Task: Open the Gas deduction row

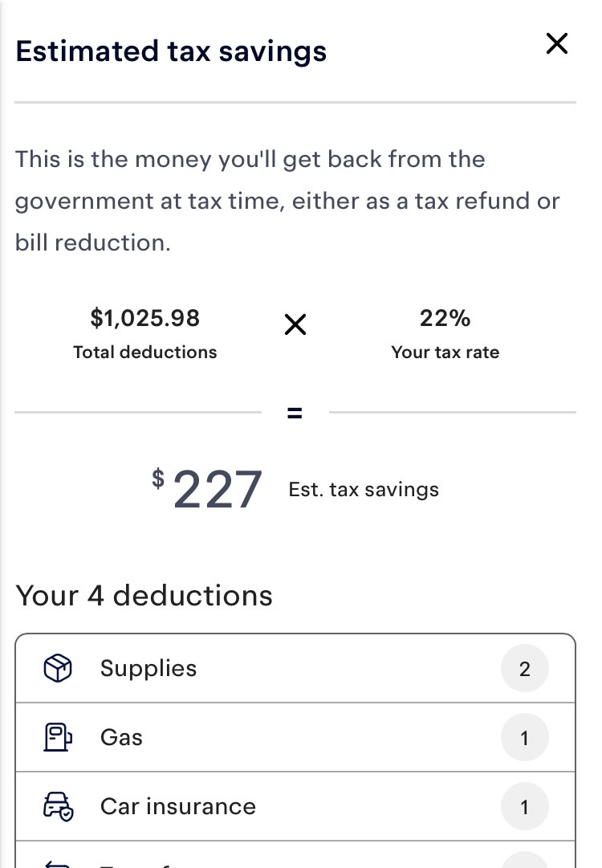Action: 295,737
